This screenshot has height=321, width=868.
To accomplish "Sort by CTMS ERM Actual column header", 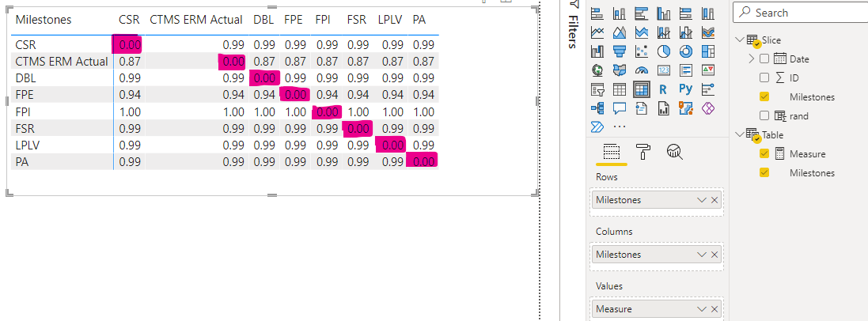I will click(x=196, y=20).
